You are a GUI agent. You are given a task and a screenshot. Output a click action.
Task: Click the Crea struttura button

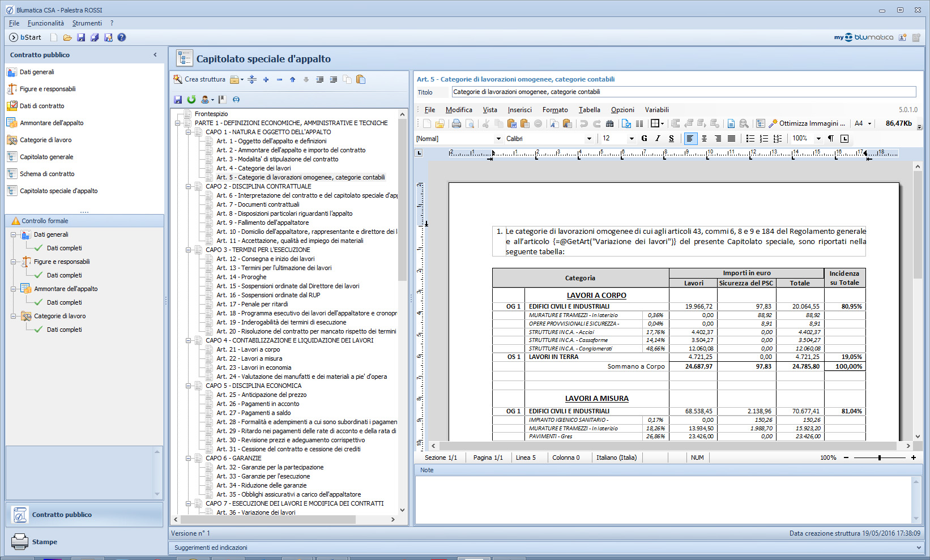pos(199,80)
